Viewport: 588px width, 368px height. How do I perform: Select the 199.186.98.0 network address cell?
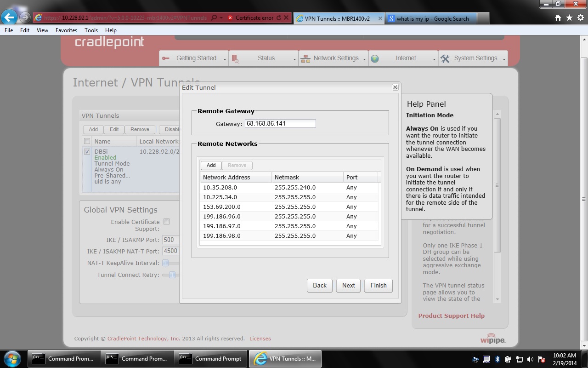(236, 236)
